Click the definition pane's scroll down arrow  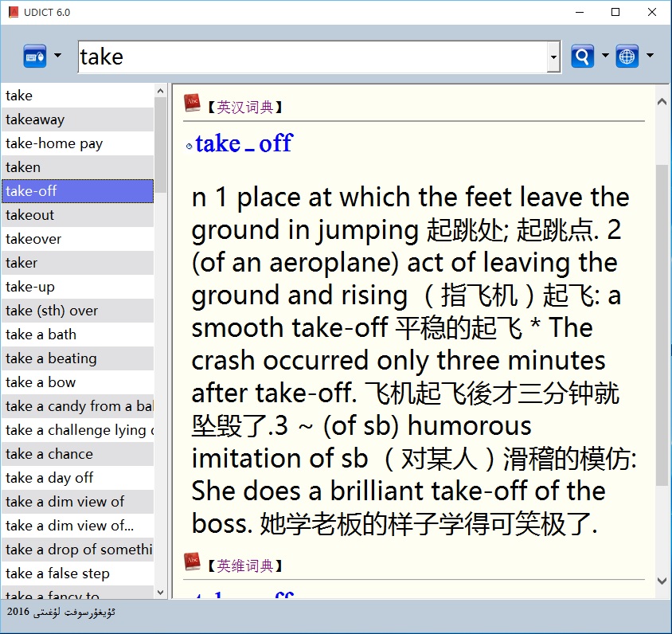(x=662, y=582)
